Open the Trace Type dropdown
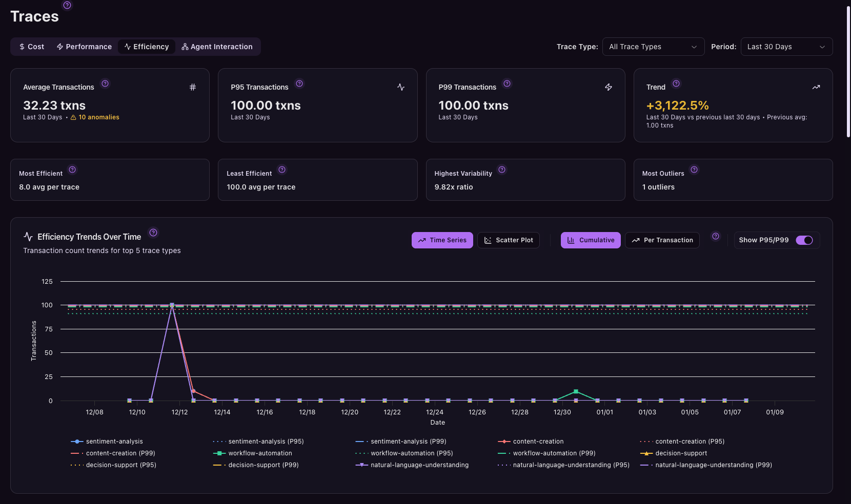This screenshot has height=504, width=851. pyautogui.click(x=653, y=47)
